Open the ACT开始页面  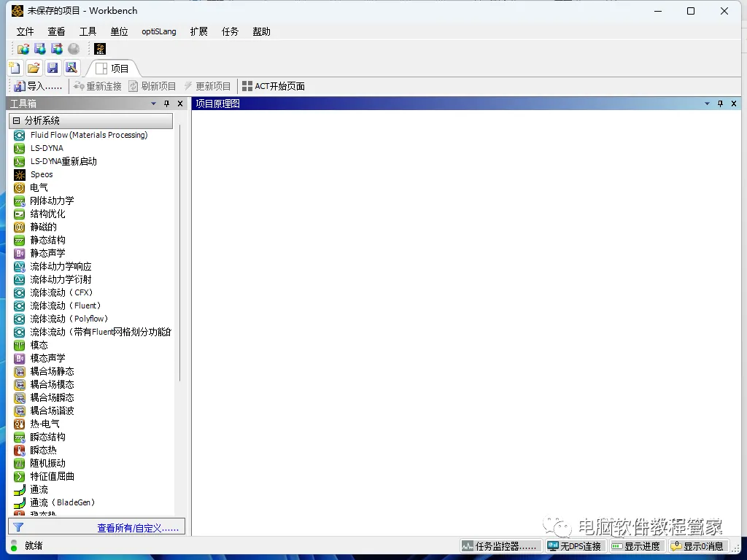[x=274, y=86]
